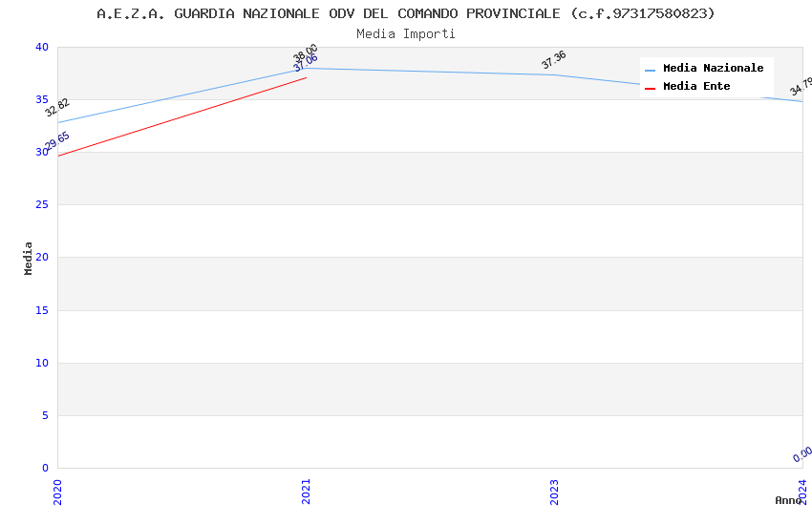Click the y-axis value 0

(46, 468)
